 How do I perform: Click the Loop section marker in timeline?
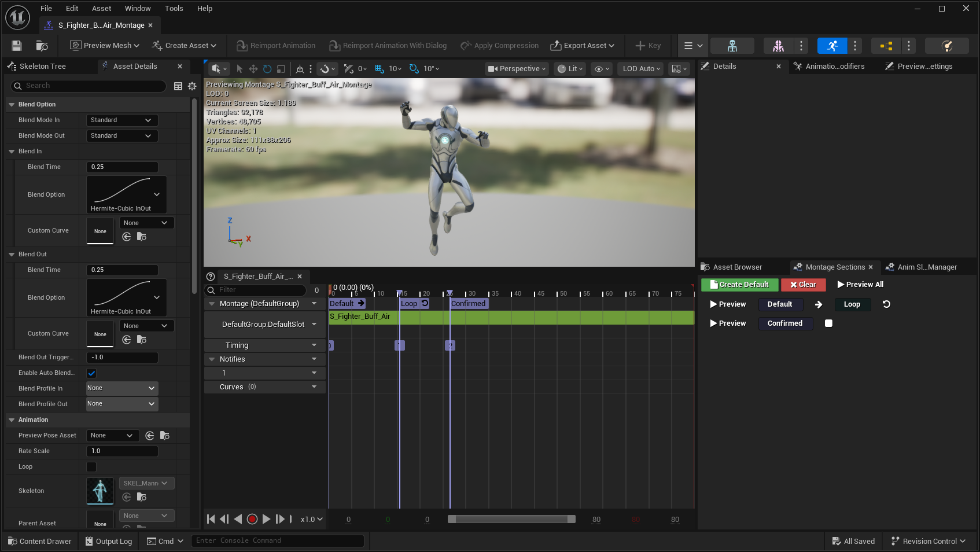pyautogui.click(x=414, y=304)
